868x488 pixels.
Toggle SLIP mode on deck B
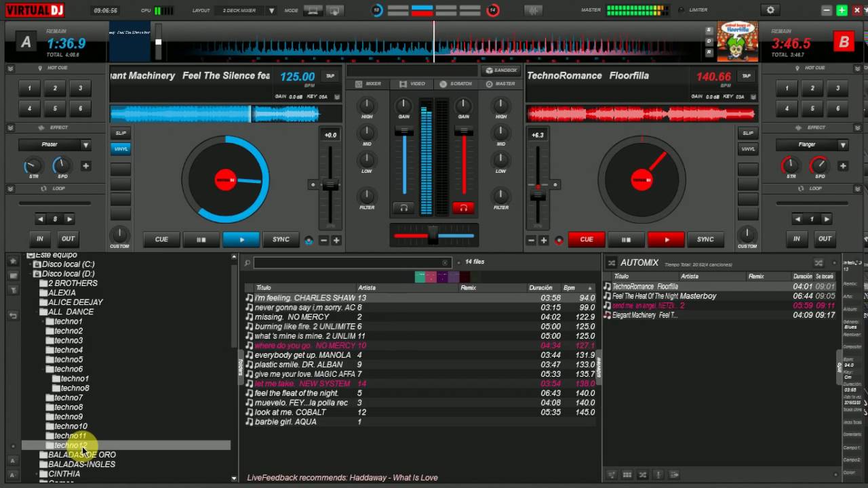pyautogui.click(x=748, y=134)
